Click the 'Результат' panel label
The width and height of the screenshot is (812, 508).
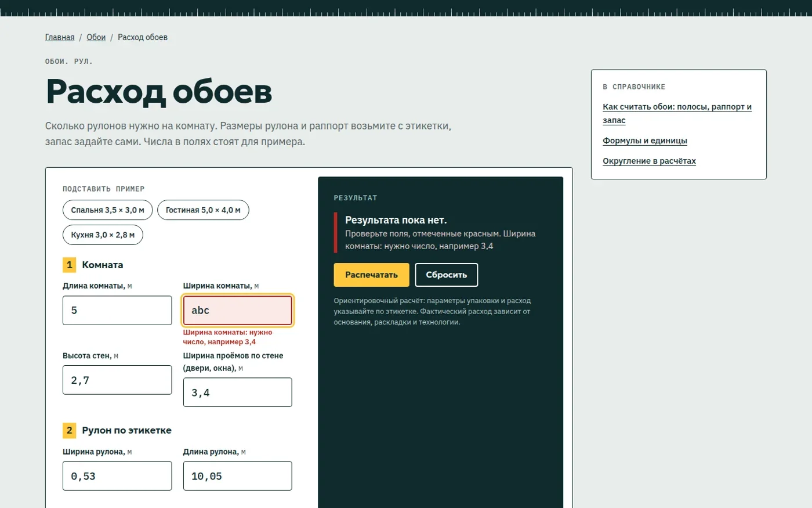coord(356,198)
